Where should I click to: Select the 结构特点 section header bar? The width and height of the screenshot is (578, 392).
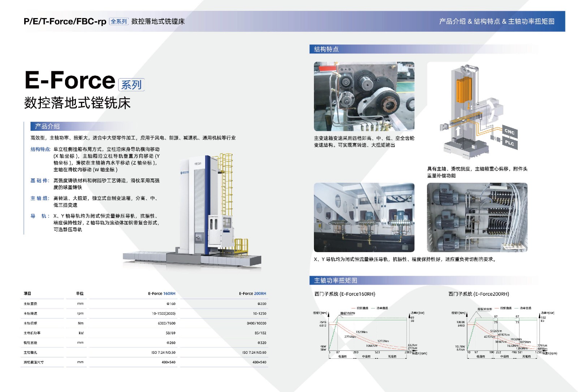pyautogui.click(x=326, y=49)
